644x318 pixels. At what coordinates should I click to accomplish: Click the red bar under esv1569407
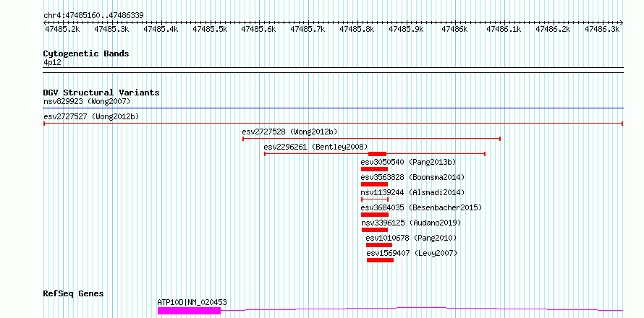pyautogui.click(x=381, y=260)
